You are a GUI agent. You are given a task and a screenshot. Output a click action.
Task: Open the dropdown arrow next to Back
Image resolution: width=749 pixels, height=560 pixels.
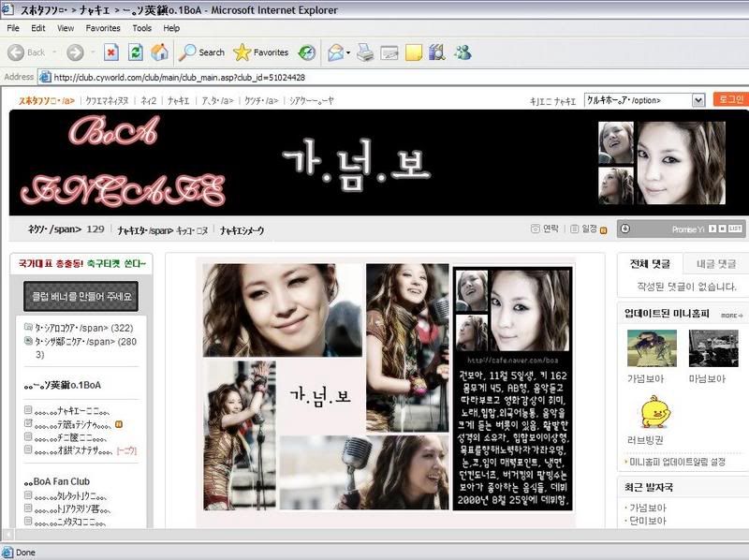[54, 52]
